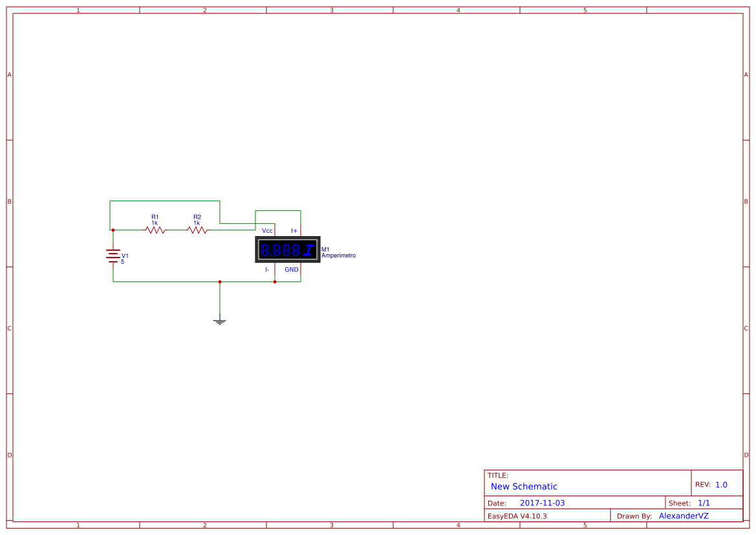Select the Vcc pin of the ammeter
The image size is (756, 535).
coord(266,230)
